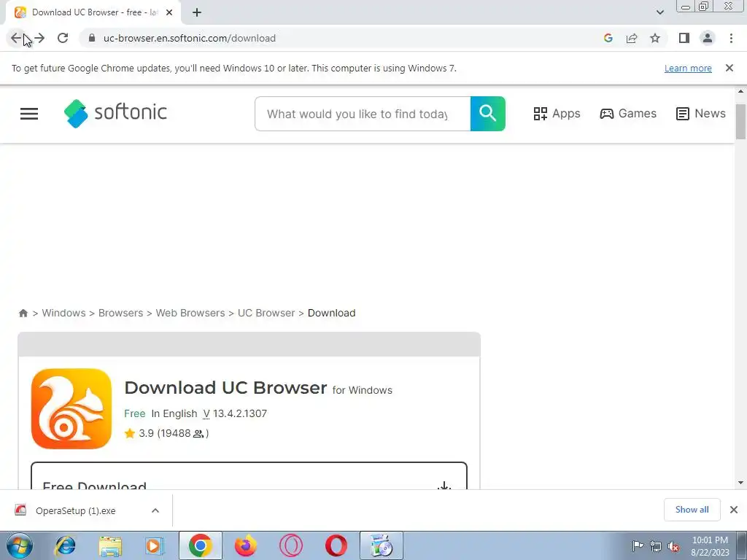Switch to Chrome on taskbar
Image resolution: width=747 pixels, height=560 pixels.
pos(200,545)
